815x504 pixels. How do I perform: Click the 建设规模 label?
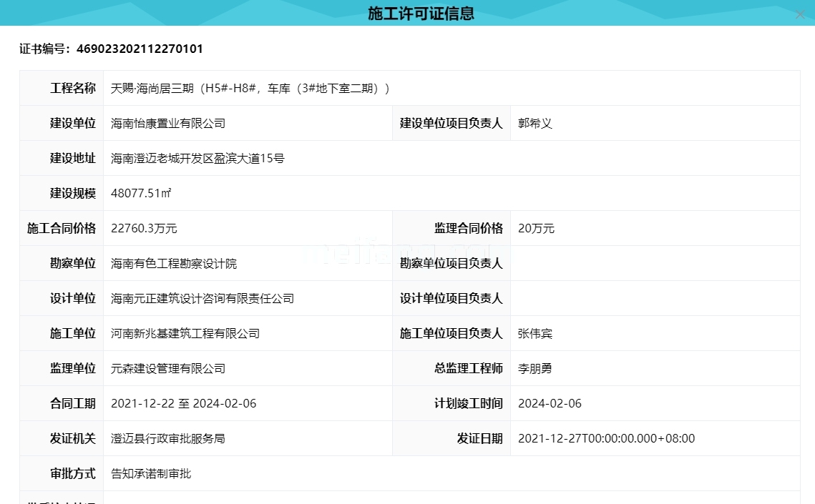[73, 193]
